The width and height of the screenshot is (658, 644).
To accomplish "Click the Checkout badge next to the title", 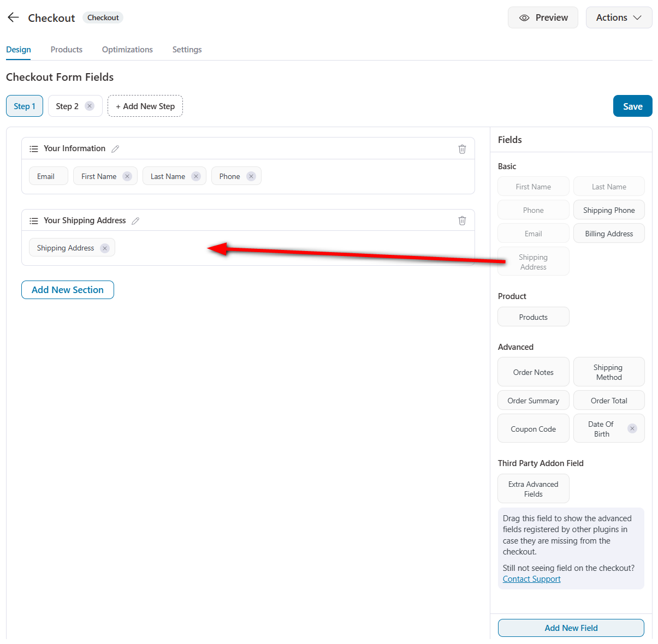I will tap(103, 17).
